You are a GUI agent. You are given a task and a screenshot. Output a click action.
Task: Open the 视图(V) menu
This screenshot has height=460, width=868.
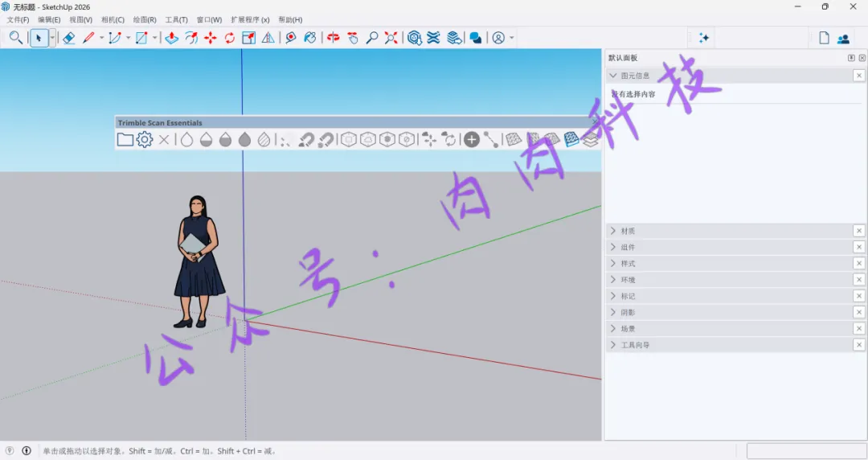81,19
